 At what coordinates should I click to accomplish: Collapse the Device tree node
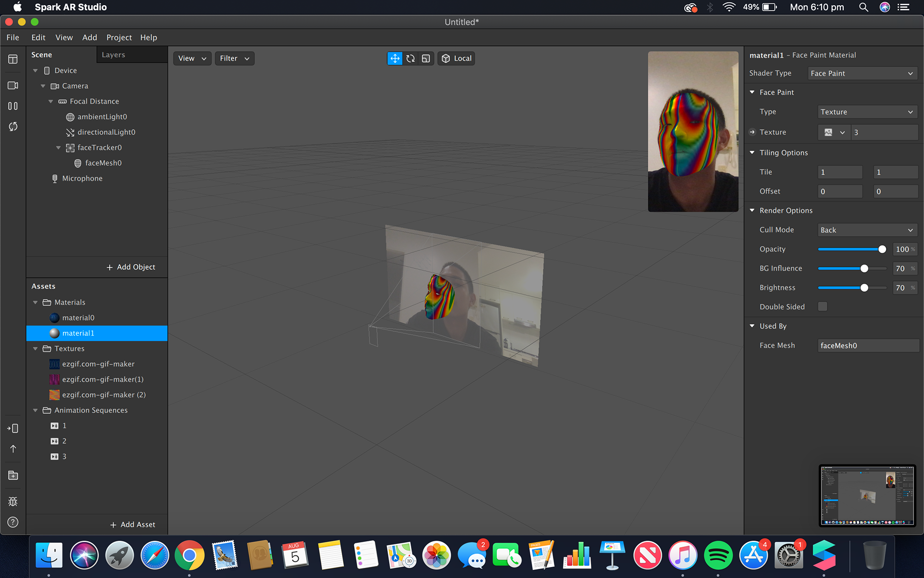coord(35,71)
